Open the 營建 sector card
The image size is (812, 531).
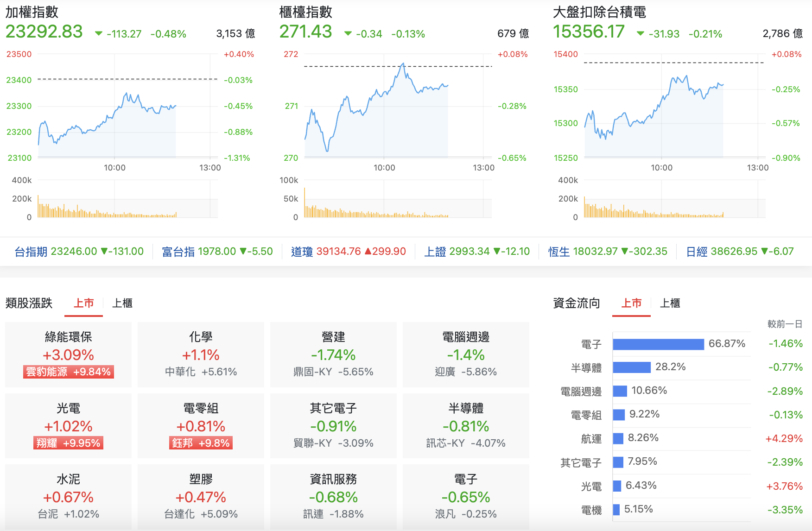coord(333,354)
